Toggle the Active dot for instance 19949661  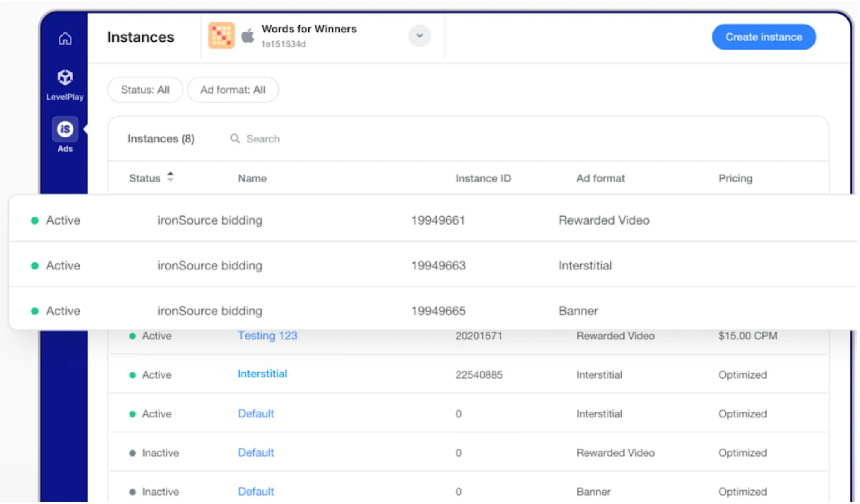point(35,220)
